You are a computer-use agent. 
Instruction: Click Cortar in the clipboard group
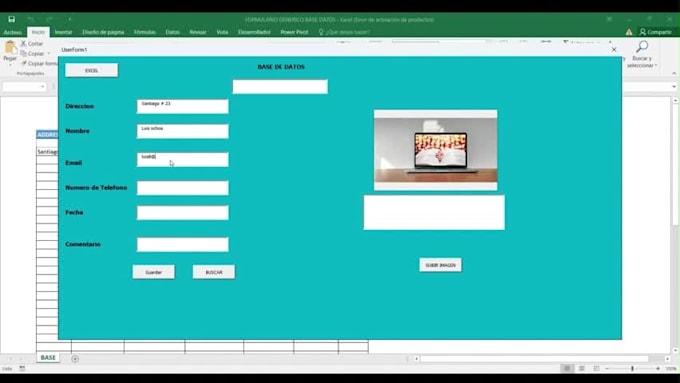click(x=32, y=44)
